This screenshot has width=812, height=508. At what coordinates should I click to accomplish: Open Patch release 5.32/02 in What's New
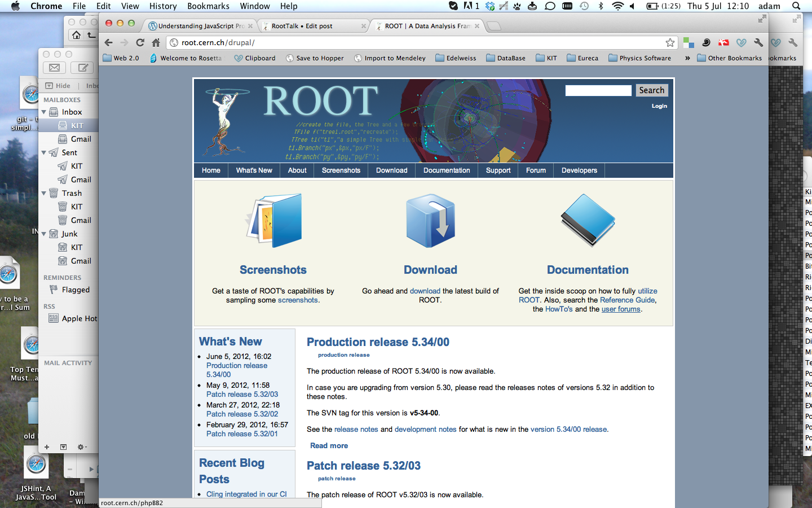click(x=242, y=414)
